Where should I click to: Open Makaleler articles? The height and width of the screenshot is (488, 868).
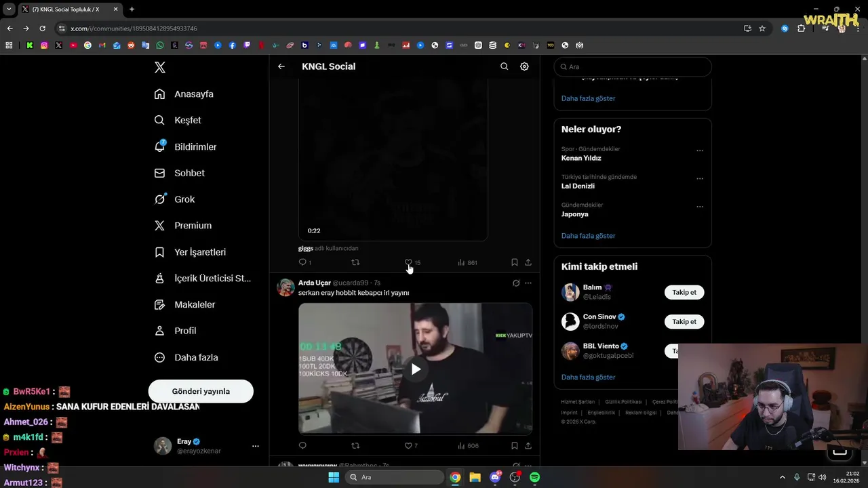pyautogui.click(x=185, y=304)
